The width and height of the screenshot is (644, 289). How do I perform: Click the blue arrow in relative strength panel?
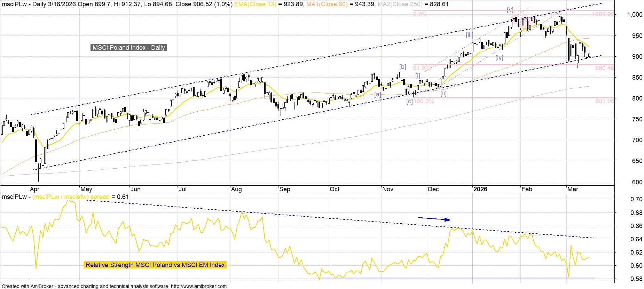point(434,219)
